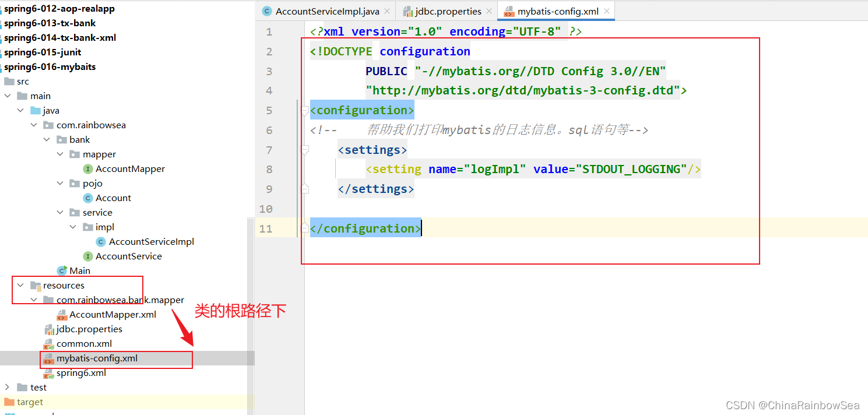Open the AccountServiceImpl.java editor tab

tap(327, 11)
